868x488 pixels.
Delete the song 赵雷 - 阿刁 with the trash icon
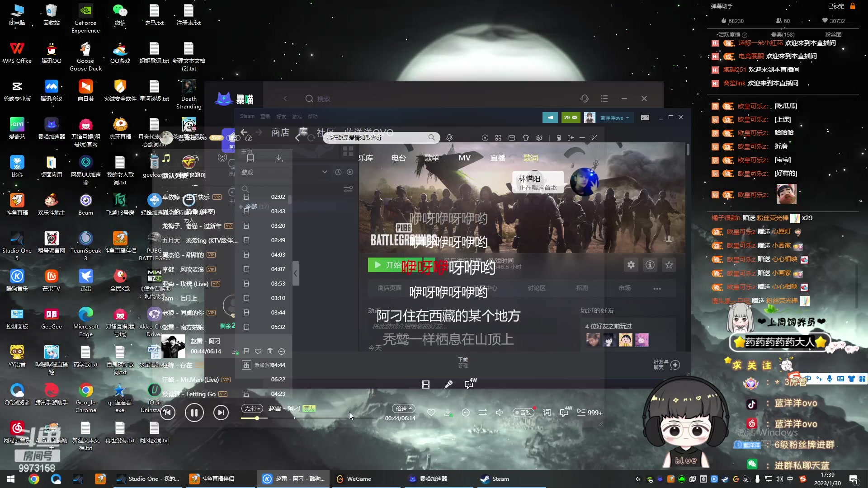click(270, 352)
